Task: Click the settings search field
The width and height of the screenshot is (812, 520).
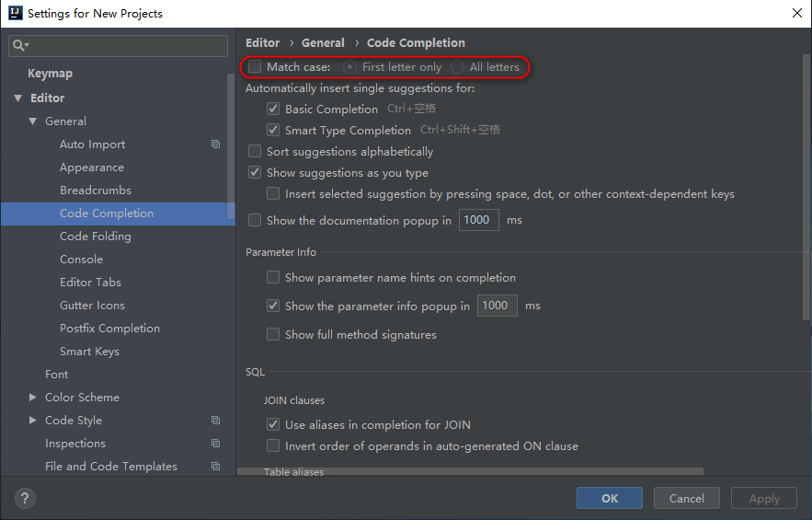Action: tap(118, 46)
